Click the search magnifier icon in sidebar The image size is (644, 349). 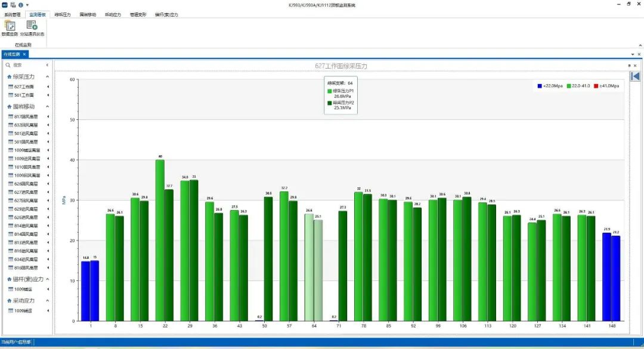click(8, 65)
